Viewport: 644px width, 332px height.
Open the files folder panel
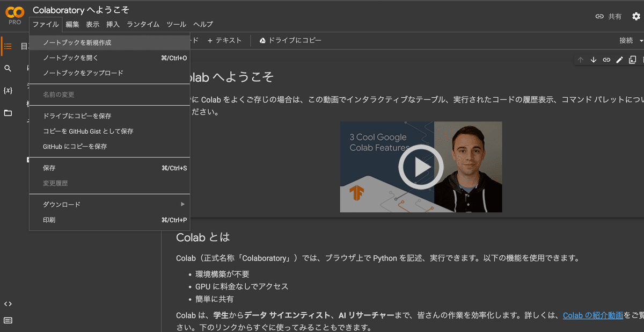tap(8, 113)
